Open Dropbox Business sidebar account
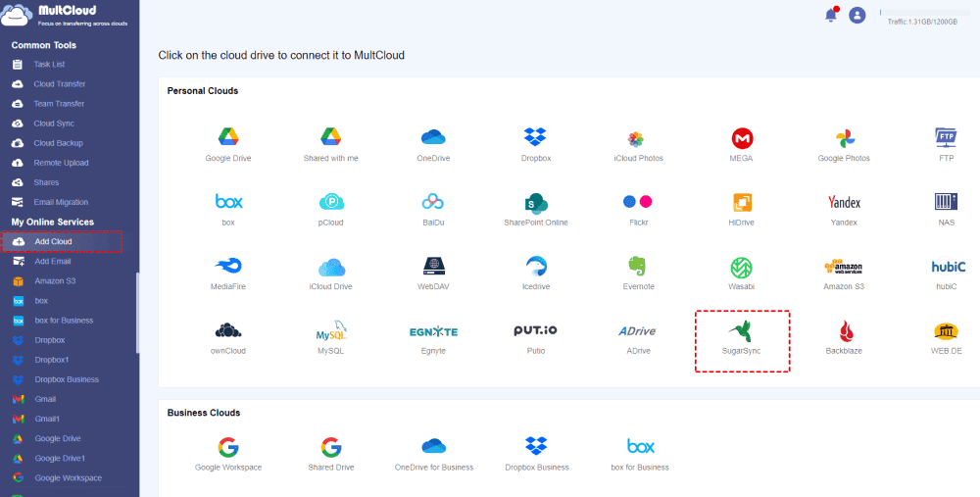 tap(69, 379)
